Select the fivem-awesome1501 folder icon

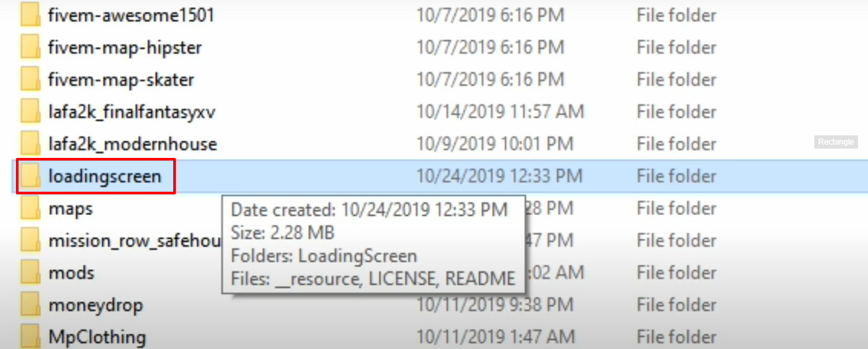pos(31,15)
